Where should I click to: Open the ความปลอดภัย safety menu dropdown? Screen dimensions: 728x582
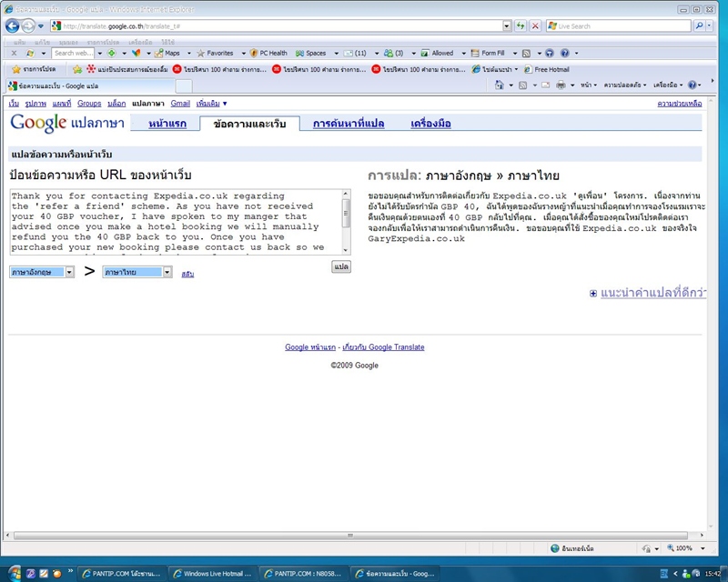click(625, 85)
